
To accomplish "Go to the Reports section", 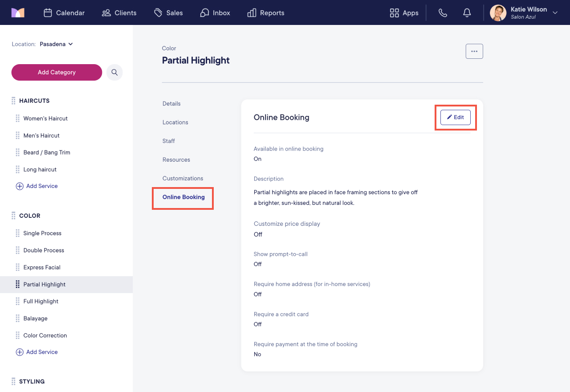I will (x=266, y=13).
